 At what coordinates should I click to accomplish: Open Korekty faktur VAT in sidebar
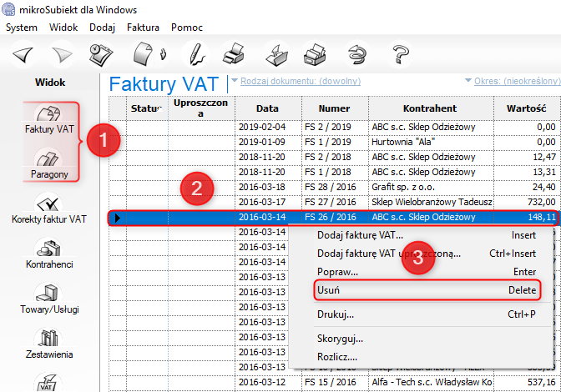tap(49, 209)
